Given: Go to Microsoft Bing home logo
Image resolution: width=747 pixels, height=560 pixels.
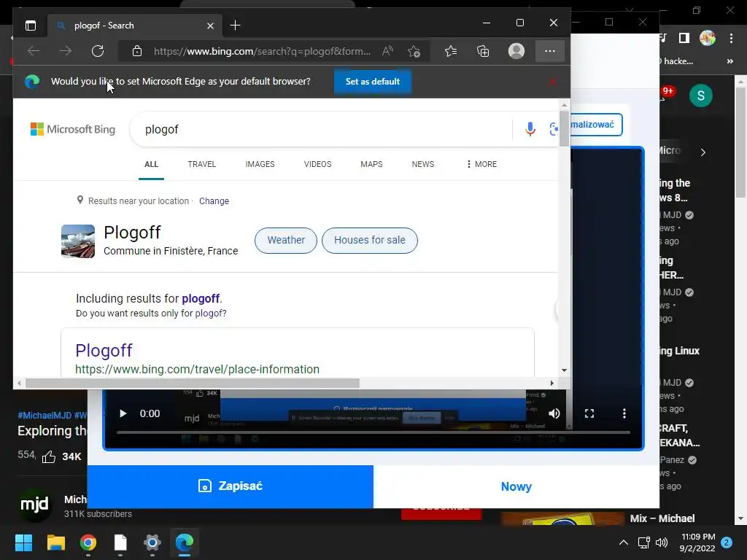Looking at the screenshot, I should click(x=73, y=129).
